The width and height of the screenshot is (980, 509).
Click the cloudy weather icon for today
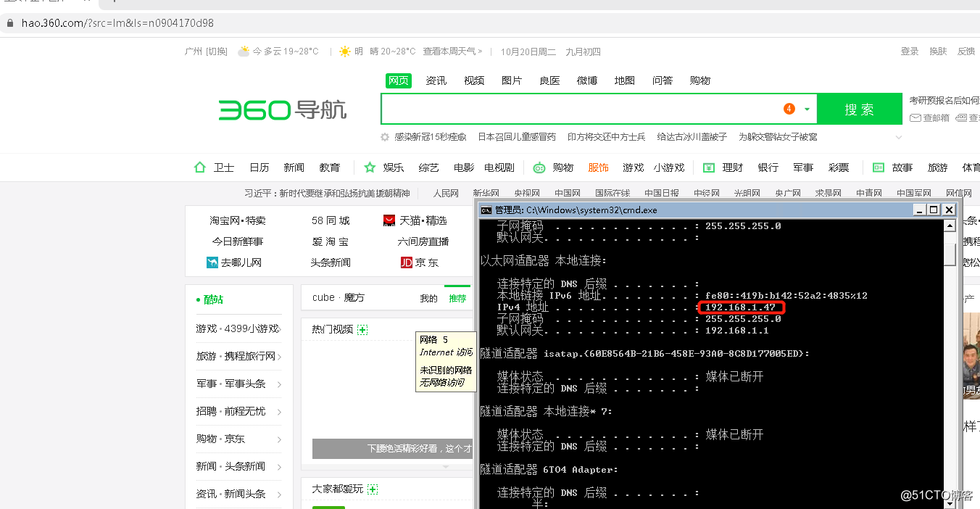point(244,51)
